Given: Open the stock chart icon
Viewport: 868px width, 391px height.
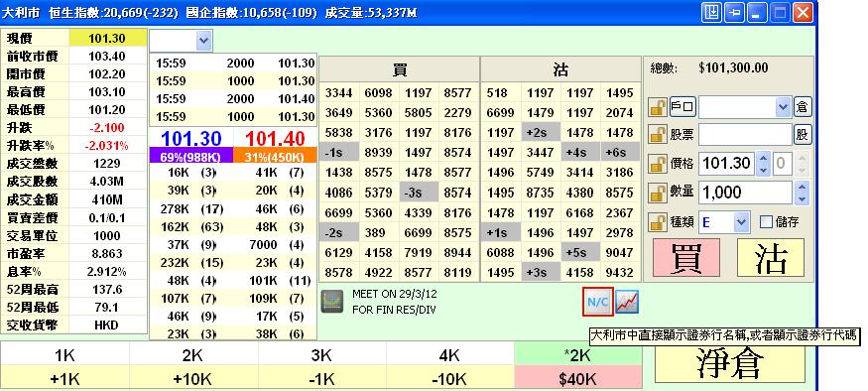Looking at the screenshot, I should [627, 302].
